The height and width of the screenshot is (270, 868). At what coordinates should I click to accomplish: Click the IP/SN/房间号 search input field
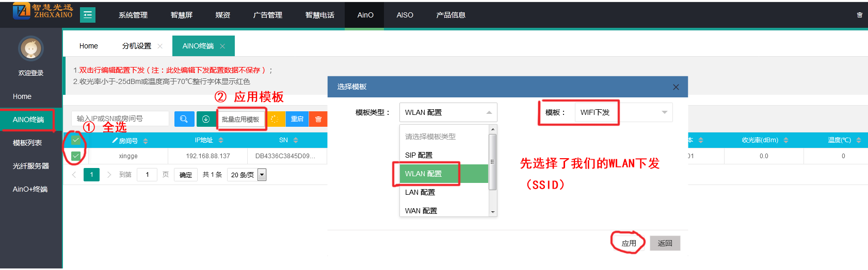pos(120,119)
